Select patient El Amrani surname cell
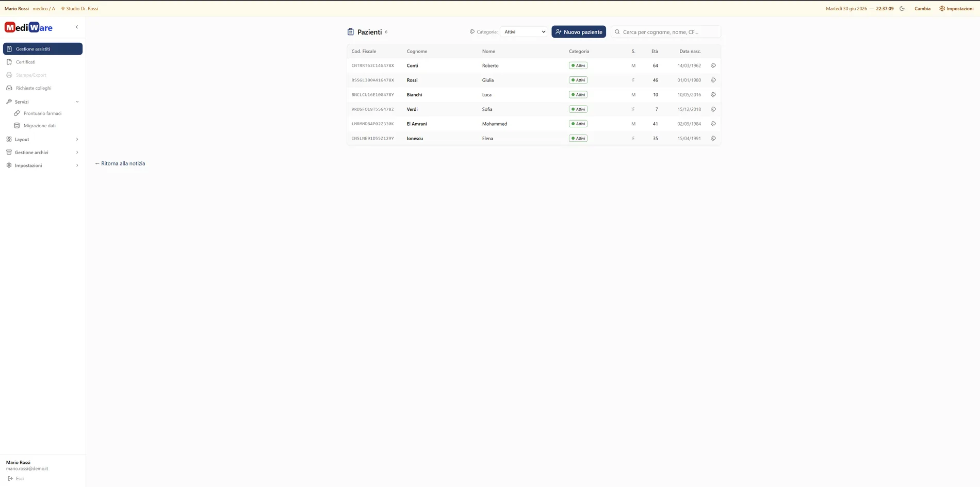The width and height of the screenshot is (980, 487). (x=417, y=124)
